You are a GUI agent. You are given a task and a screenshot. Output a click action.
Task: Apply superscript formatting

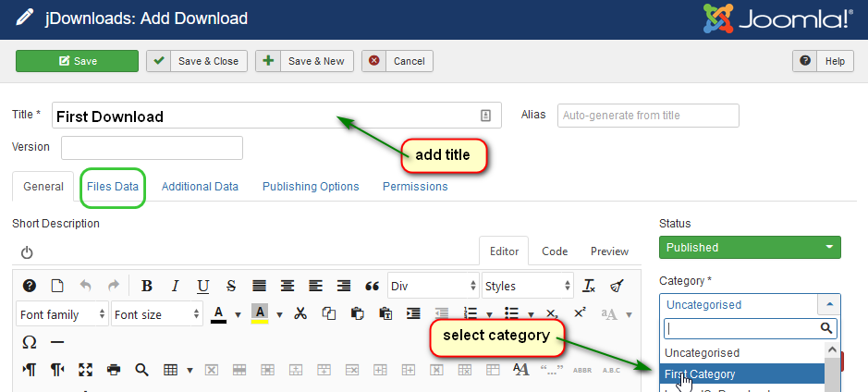coord(580,312)
